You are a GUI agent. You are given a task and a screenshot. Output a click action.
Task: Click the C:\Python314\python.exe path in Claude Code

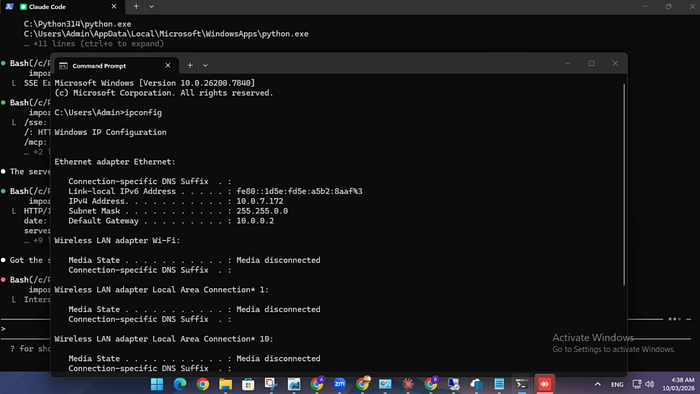click(x=78, y=24)
